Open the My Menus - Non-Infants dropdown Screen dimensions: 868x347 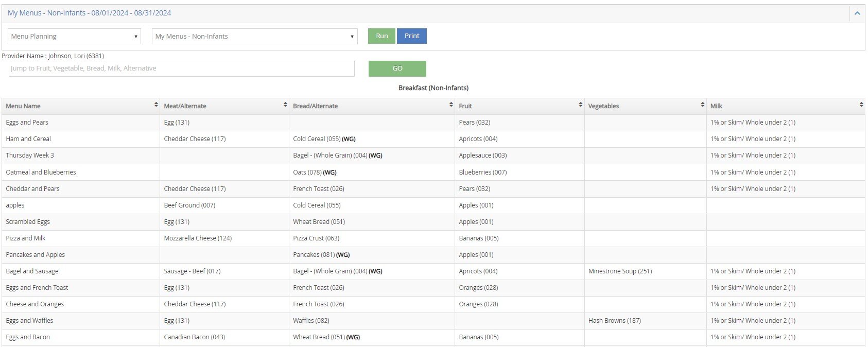pyautogui.click(x=255, y=36)
